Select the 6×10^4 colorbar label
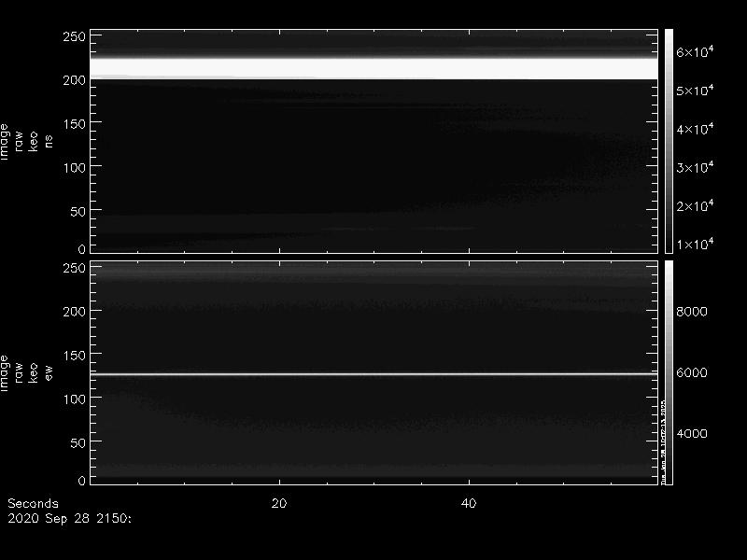The image size is (747, 560). point(695,53)
